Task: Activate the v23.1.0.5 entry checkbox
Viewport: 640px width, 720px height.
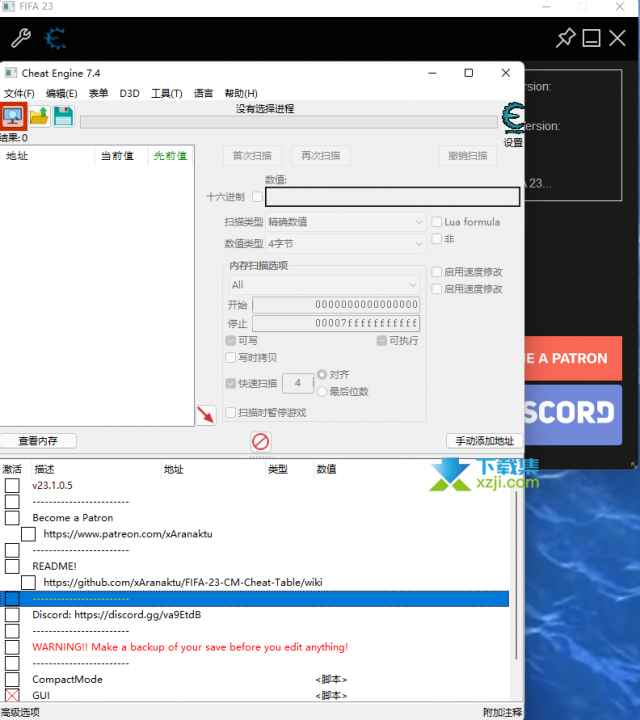Action: [12, 485]
